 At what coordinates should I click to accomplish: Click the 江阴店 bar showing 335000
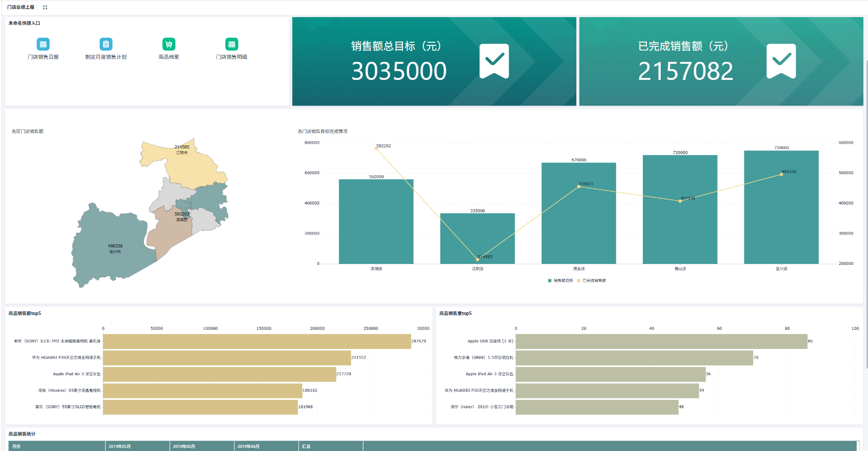click(x=477, y=238)
